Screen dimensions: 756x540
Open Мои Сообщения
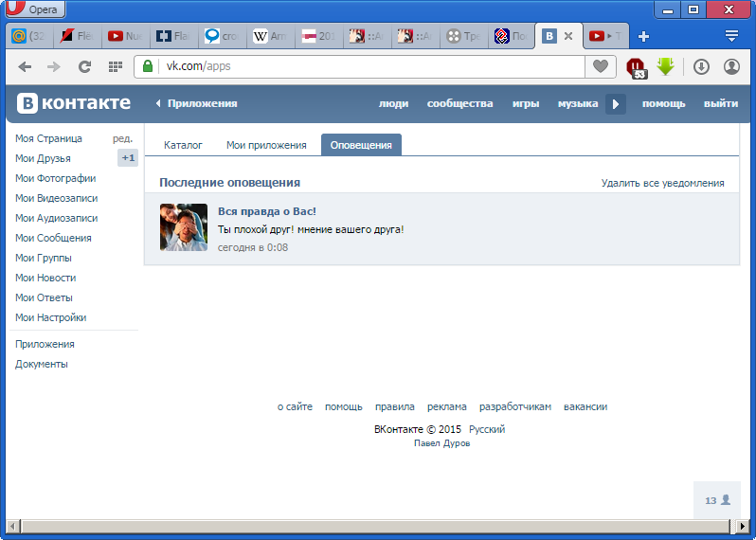click(x=53, y=238)
